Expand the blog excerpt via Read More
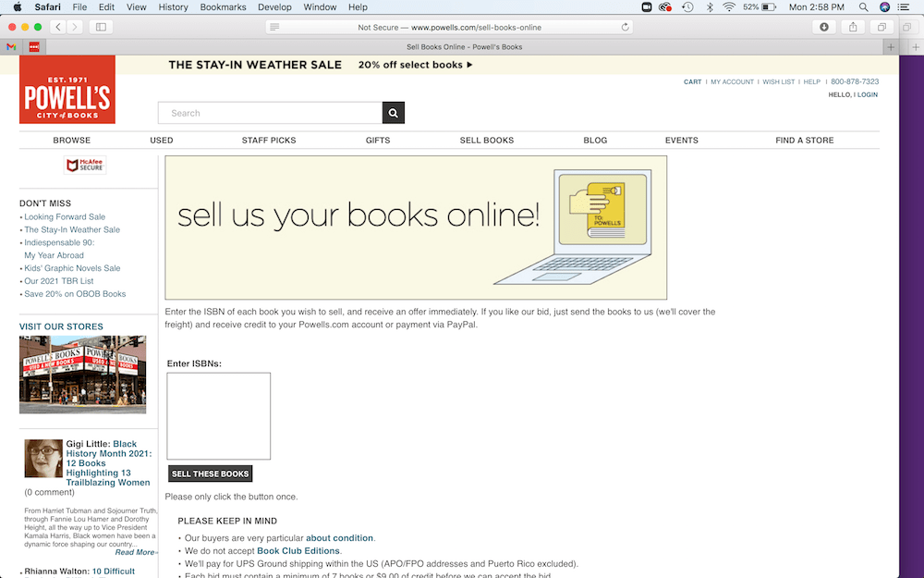 point(135,551)
